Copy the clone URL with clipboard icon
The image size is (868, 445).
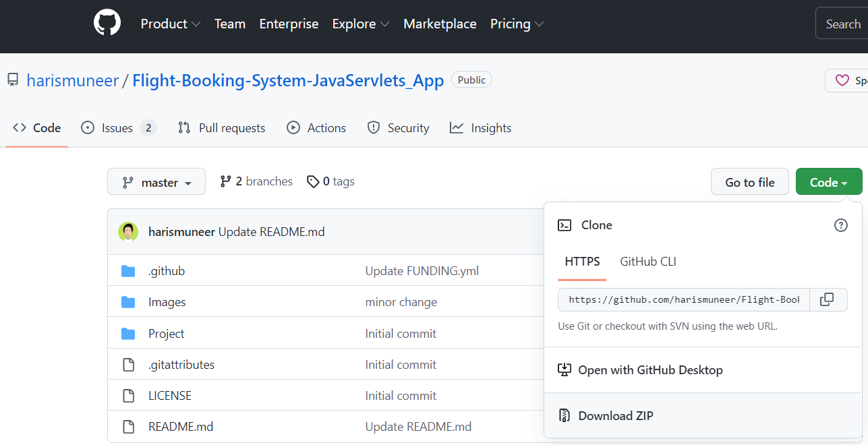828,299
